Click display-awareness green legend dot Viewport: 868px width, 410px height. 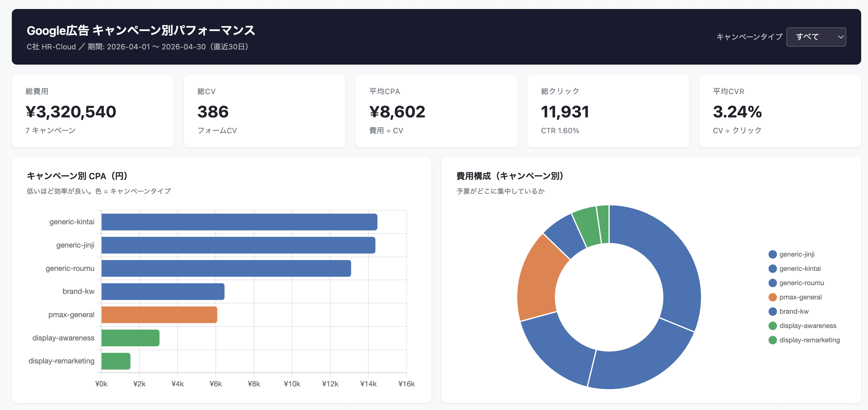773,326
